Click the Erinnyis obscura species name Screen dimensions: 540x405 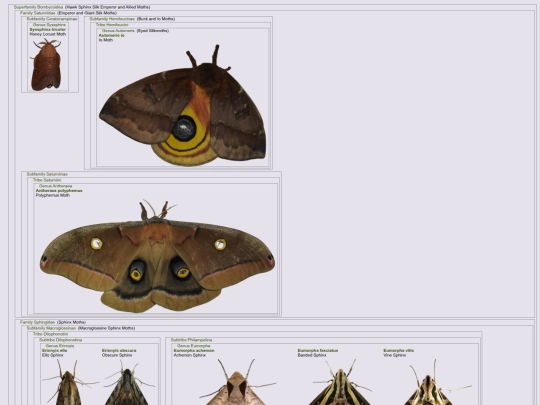point(119,350)
